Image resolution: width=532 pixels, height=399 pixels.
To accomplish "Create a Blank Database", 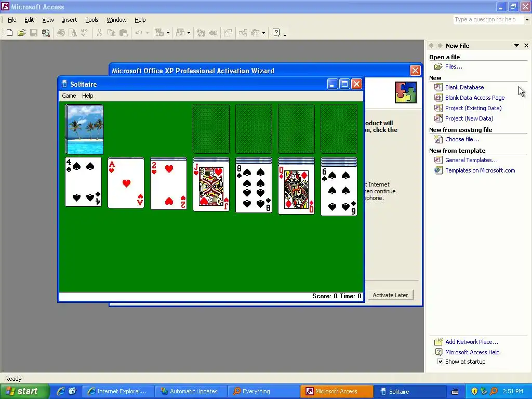I will point(464,87).
